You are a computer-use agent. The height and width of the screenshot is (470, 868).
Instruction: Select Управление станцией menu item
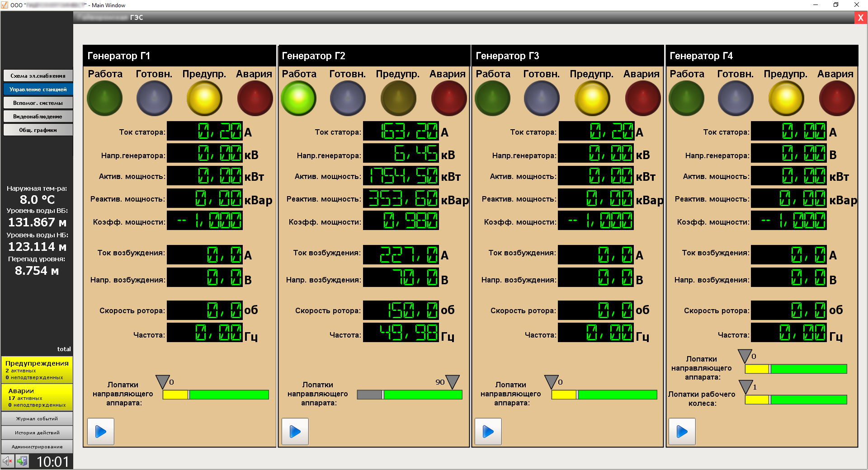pos(38,89)
